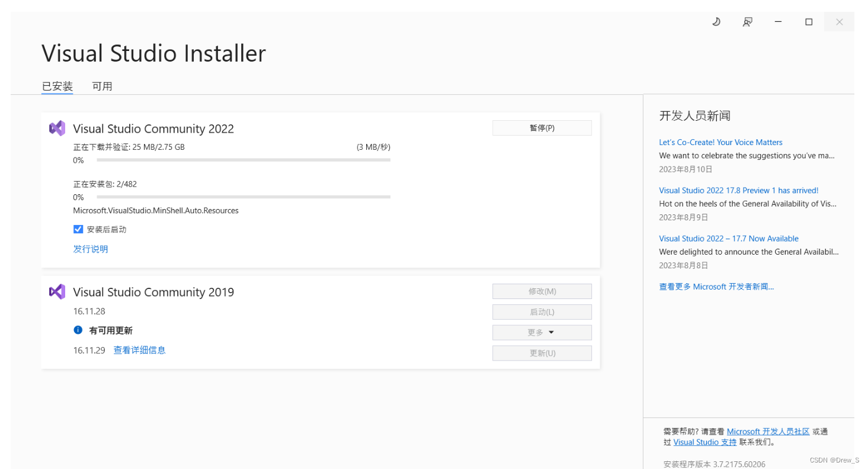Image resolution: width=868 pixels, height=469 pixels.
Task: Click the 16.11.28 installed version text
Action: tap(89, 311)
